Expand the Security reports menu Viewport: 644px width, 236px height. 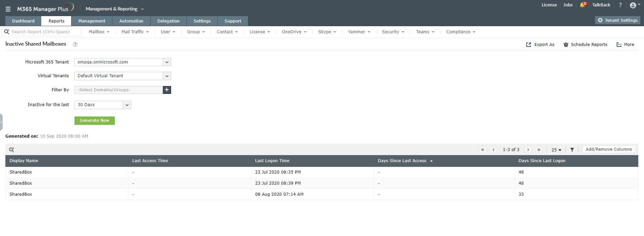(393, 32)
